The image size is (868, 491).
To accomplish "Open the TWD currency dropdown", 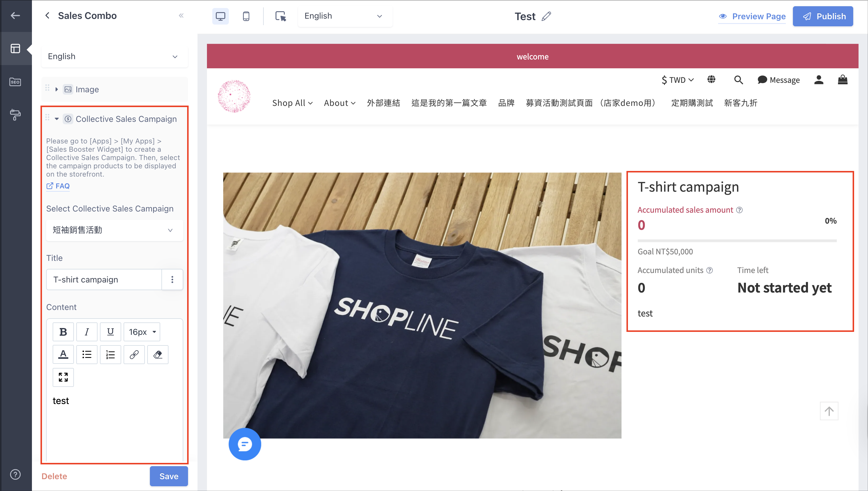I will [678, 80].
